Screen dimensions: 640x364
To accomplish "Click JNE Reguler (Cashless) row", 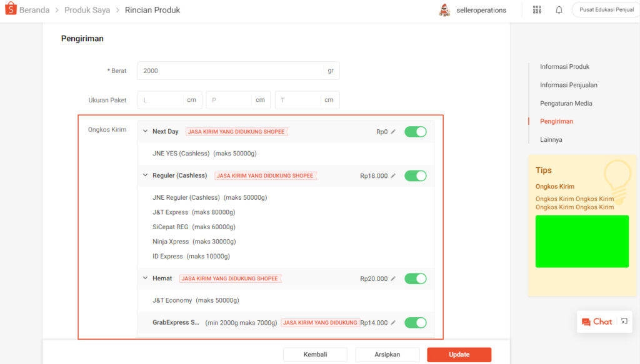I will pos(210,198).
